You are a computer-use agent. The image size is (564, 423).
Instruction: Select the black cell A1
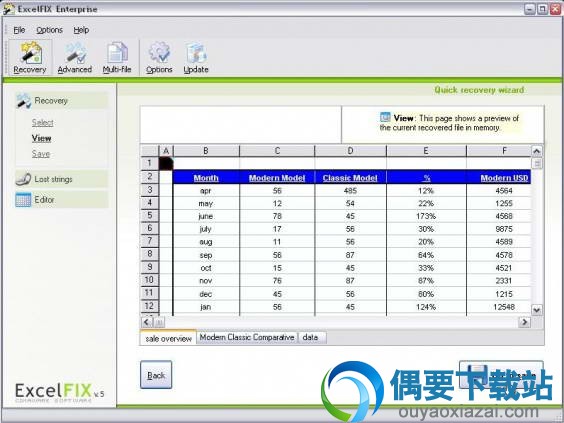(x=166, y=163)
